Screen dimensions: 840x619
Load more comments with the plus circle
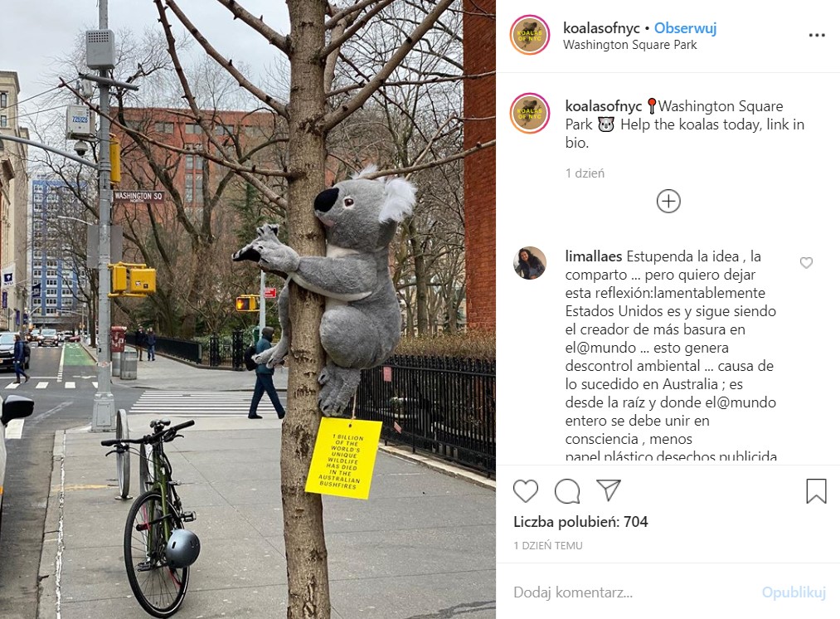tap(668, 202)
